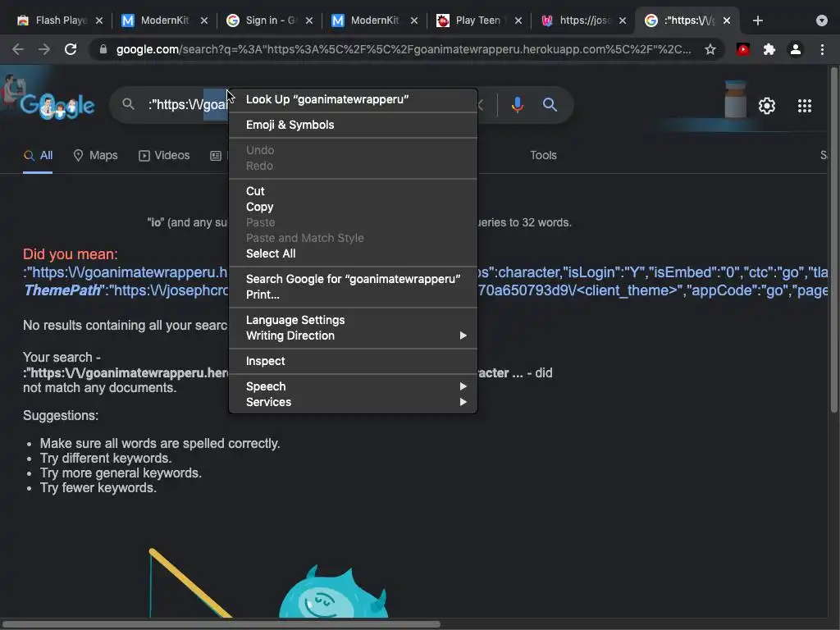Expand the Speech submenu
Image resolution: width=840 pixels, height=630 pixels.
353,386
